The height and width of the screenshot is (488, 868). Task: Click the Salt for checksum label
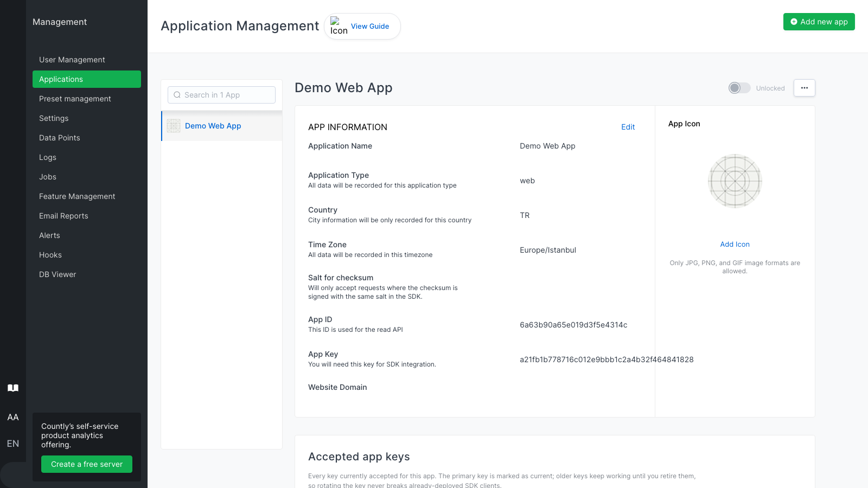[x=341, y=278]
